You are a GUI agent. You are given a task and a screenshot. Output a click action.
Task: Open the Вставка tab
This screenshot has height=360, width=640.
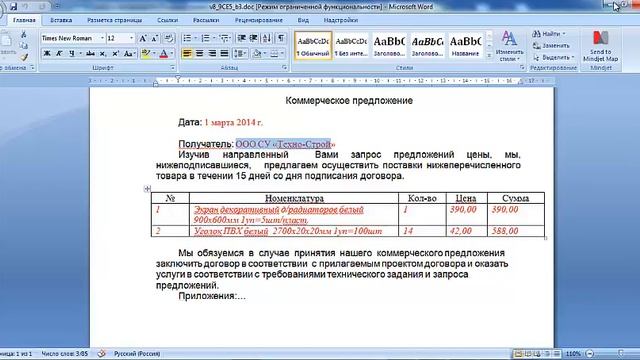61,20
